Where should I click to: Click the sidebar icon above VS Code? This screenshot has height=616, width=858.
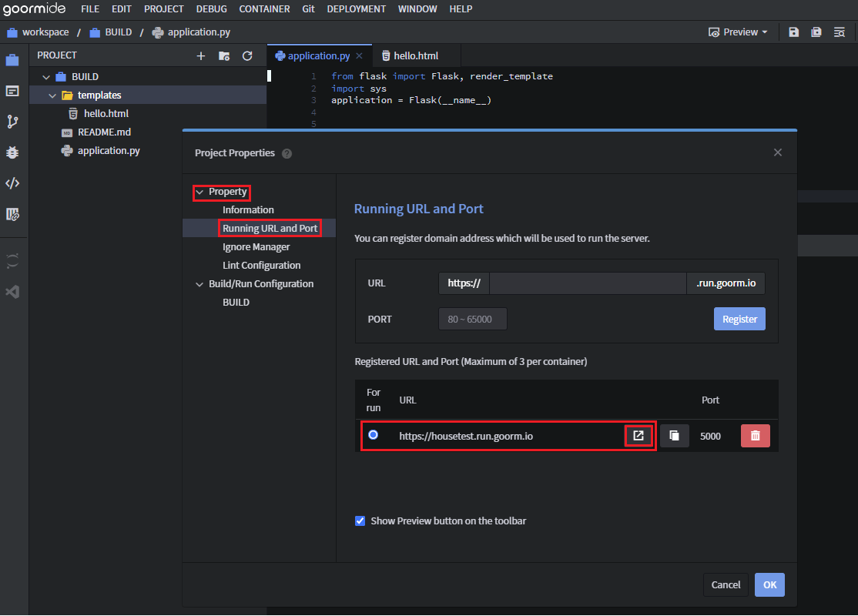click(x=12, y=261)
